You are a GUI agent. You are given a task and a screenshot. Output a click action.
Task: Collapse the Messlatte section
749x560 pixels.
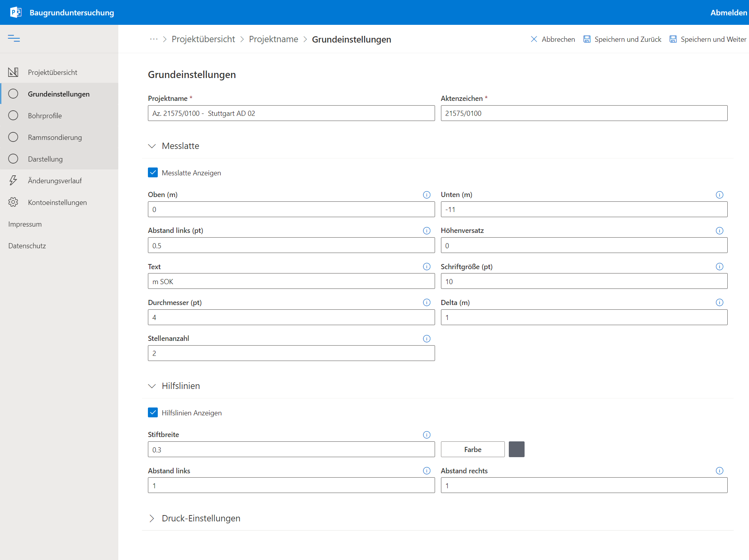[x=152, y=146]
